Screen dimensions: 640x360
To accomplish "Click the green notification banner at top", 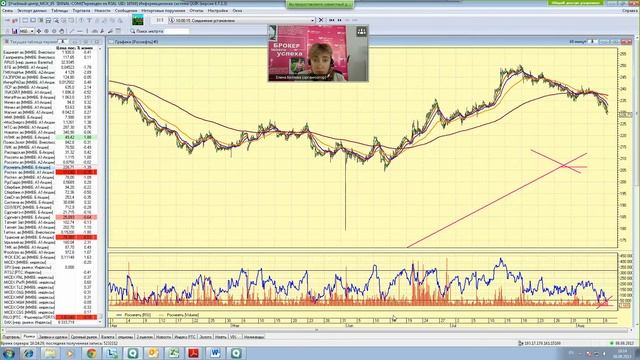I will pos(320,4).
